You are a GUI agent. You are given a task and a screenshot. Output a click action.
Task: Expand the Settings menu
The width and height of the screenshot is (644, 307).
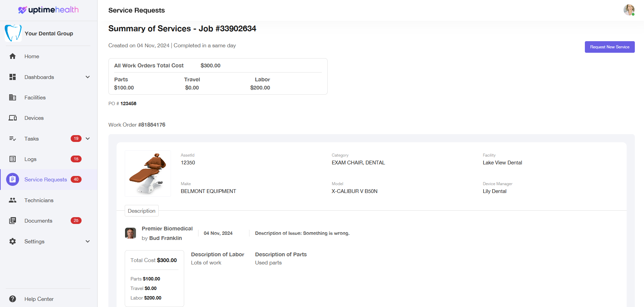88,241
